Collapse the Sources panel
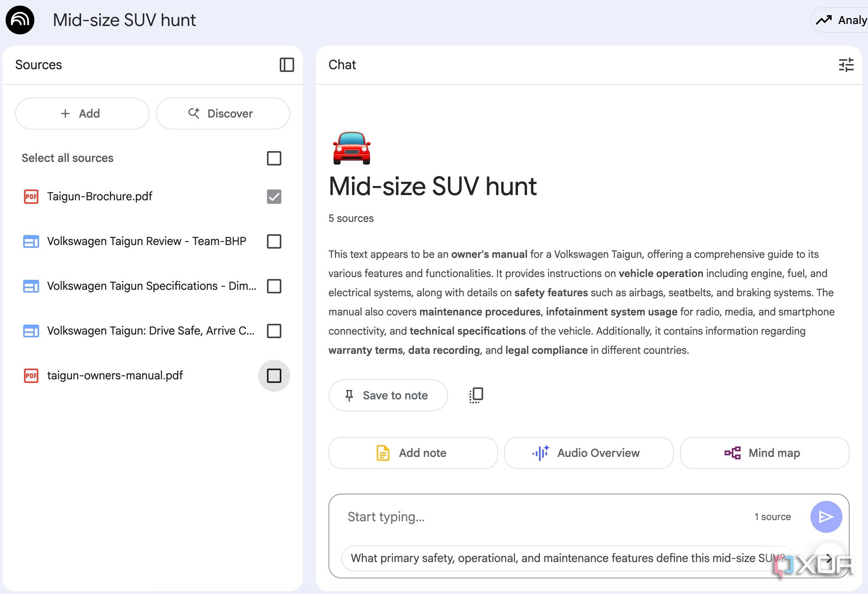The width and height of the screenshot is (868, 594). pyautogui.click(x=287, y=65)
